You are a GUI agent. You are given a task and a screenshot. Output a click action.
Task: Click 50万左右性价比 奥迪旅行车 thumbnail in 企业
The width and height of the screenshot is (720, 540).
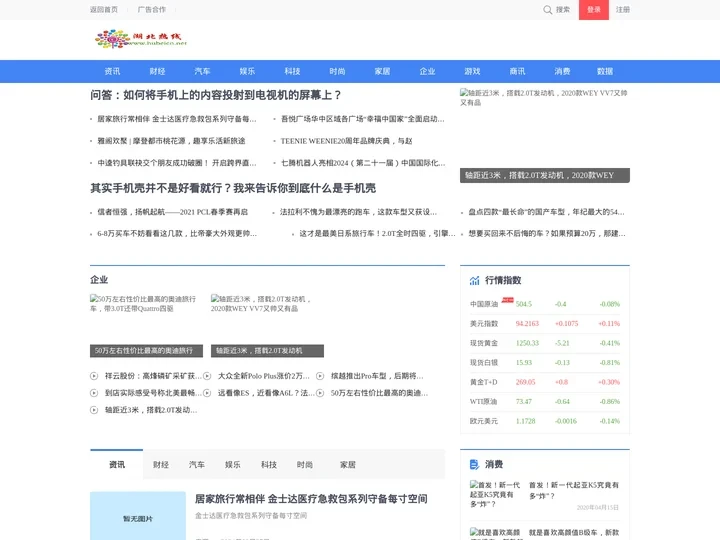[146, 326]
